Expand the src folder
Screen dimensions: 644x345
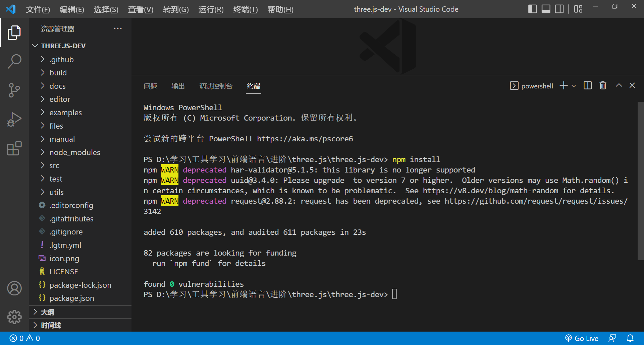pos(80,165)
